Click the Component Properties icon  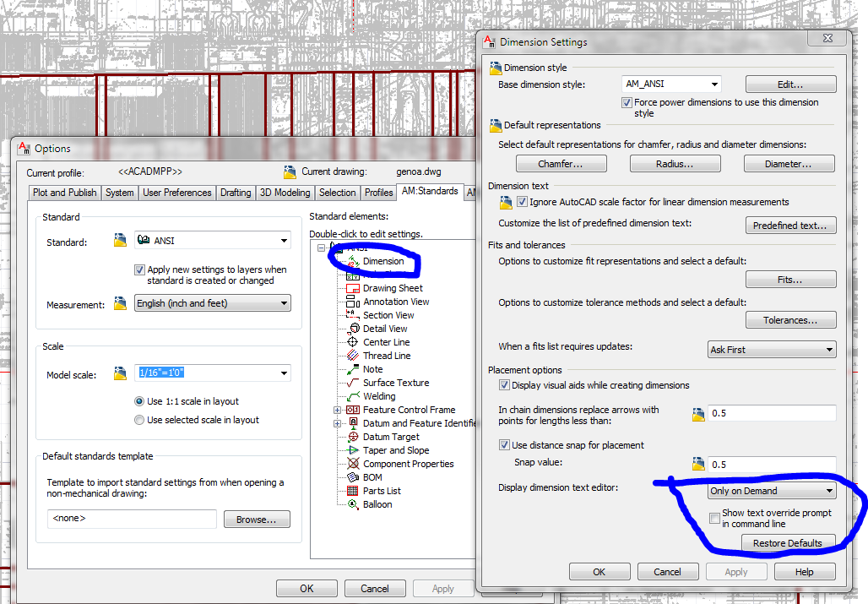pos(353,464)
